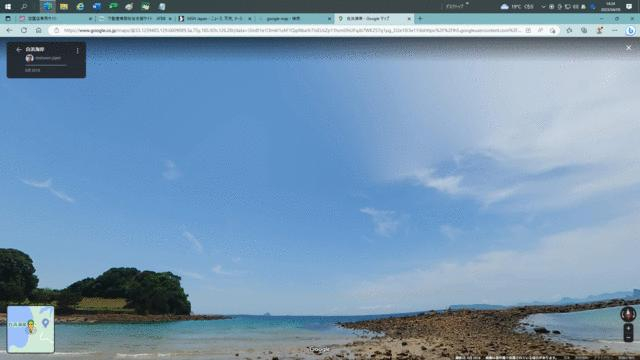Viewport: 640px width, 360px height.
Task: Open the Bing sidebar button
Action: coord(630,31)
